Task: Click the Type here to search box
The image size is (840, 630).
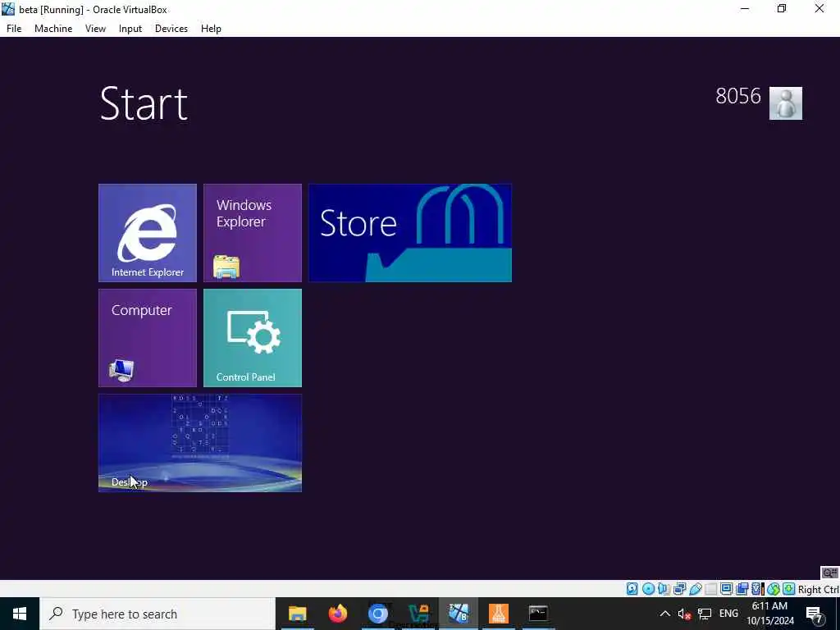Action: (x=157, y=614)
